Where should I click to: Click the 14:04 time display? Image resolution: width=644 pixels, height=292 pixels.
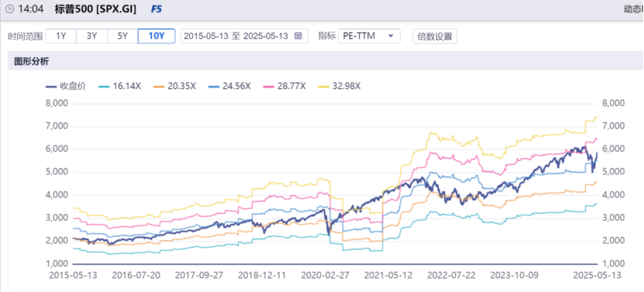point(30,9)
